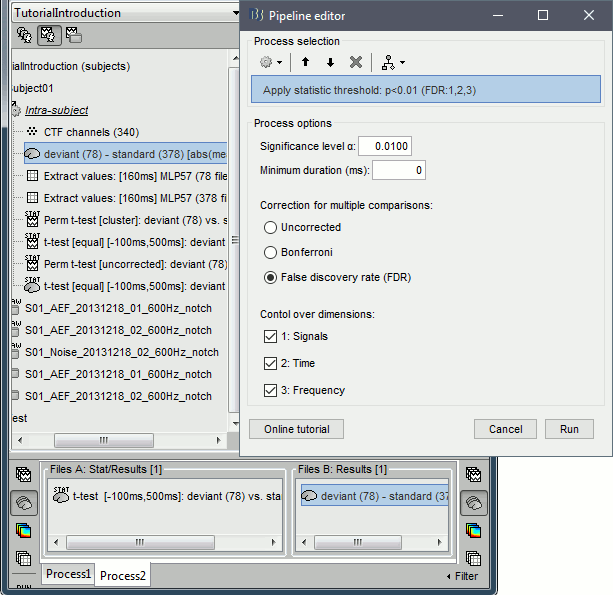The height and width of the screenshot is (595, 613).
Task: Switch to the Process1 tab
Action: pos(68,575)
